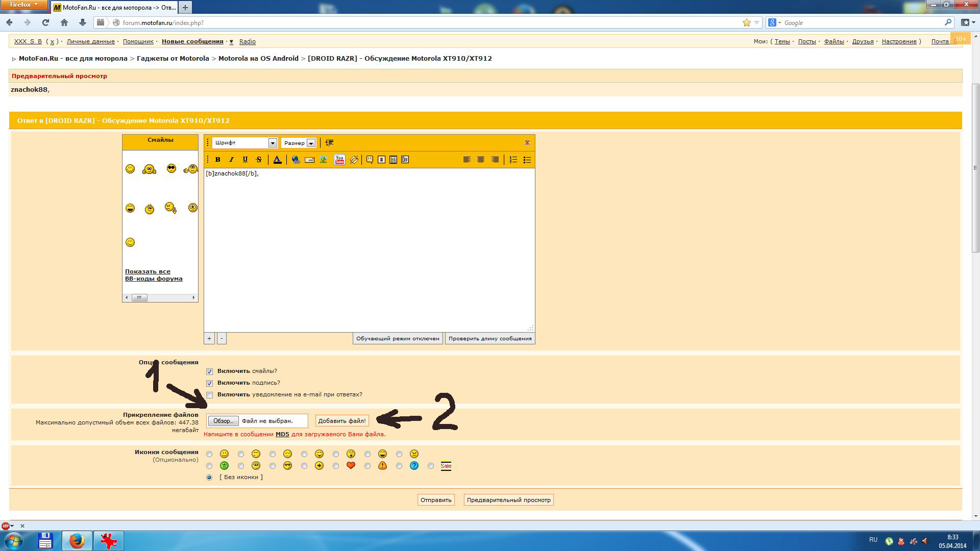This screenshot has height=551, width=980.
Task: Click the message text area
Action: 369,250
